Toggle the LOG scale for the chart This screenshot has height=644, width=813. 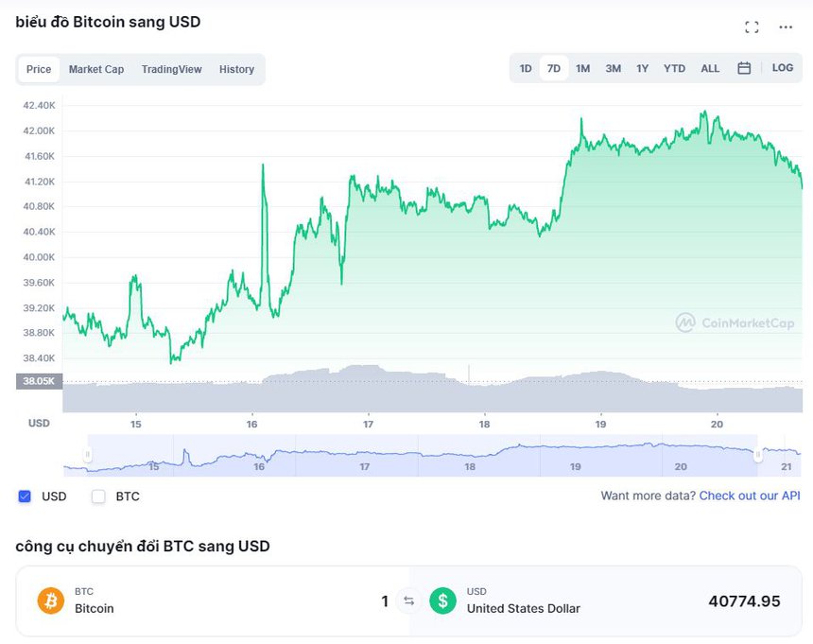click(x=782, y=68)
